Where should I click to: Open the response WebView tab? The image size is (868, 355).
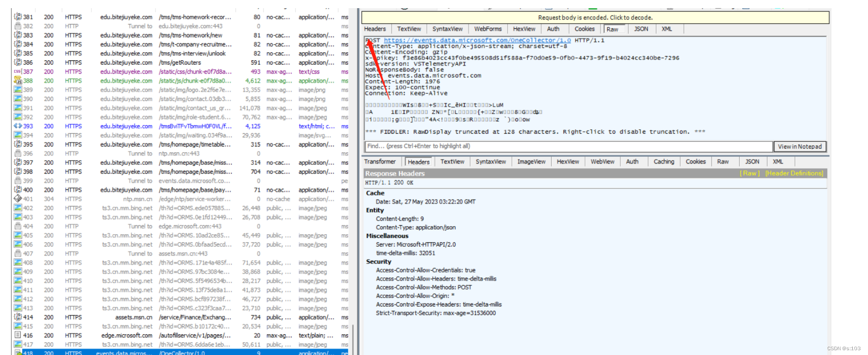click(x=602, y=162)
